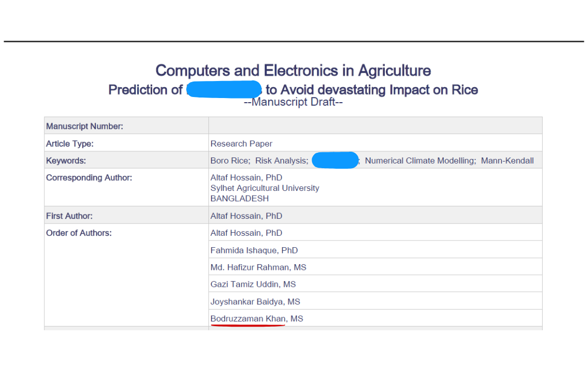Click the 'Article Type:' label
Viewport: 588px width, 371px height.
click(70, 143)
